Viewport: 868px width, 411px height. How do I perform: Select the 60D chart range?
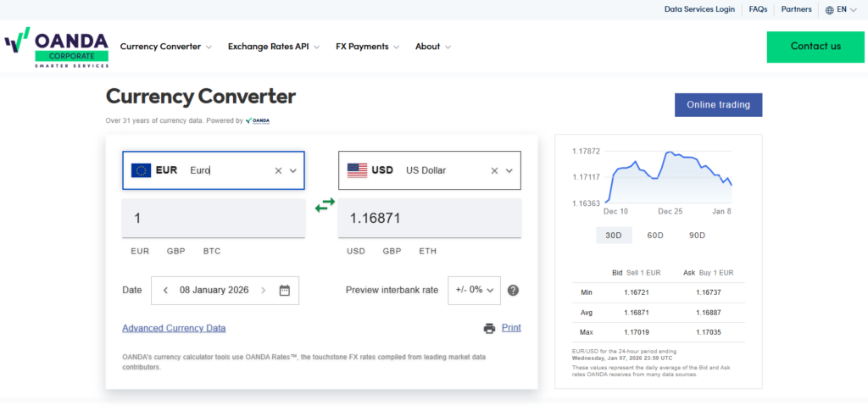coord(655,235)
